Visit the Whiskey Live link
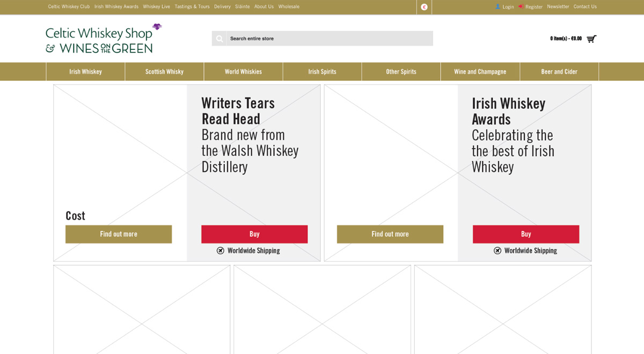 coord(157,6)
